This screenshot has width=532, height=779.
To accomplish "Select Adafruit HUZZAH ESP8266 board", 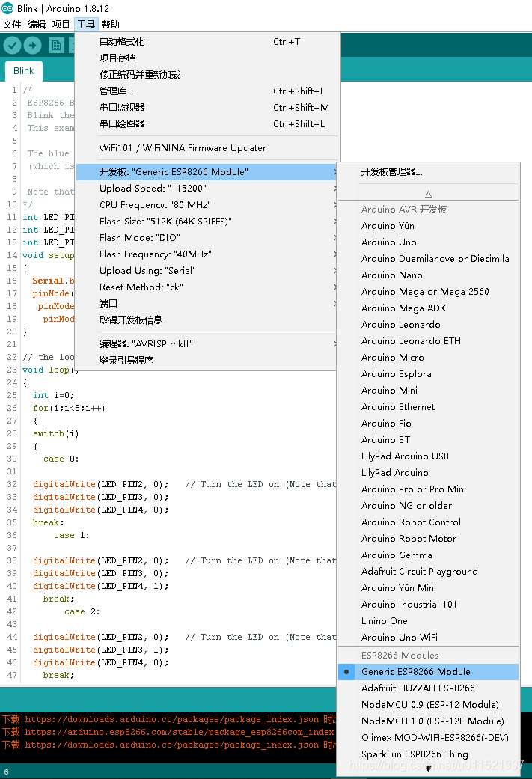I will point(428,688).
